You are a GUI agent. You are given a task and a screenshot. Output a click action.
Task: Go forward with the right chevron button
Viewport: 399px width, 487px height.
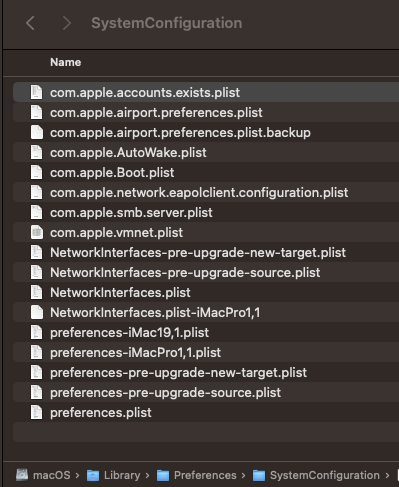[66, 23]
